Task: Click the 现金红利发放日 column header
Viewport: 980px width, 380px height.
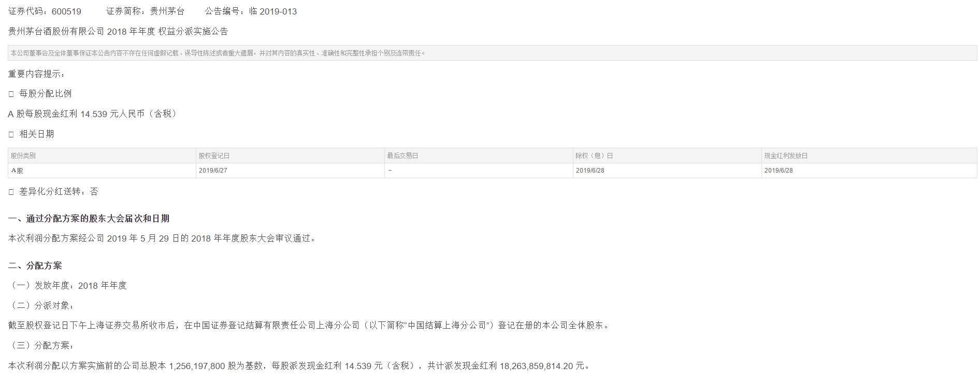Action: (786, 156)
